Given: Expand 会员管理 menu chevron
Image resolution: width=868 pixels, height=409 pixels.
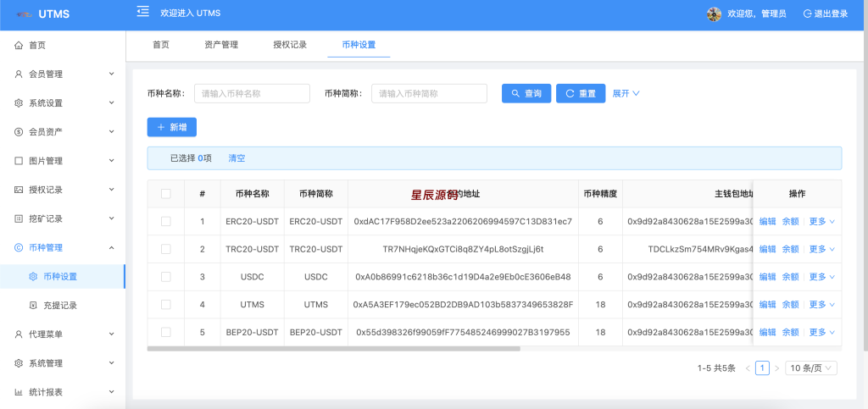Looking at the screenshot, I should click(x=111, y=74).
